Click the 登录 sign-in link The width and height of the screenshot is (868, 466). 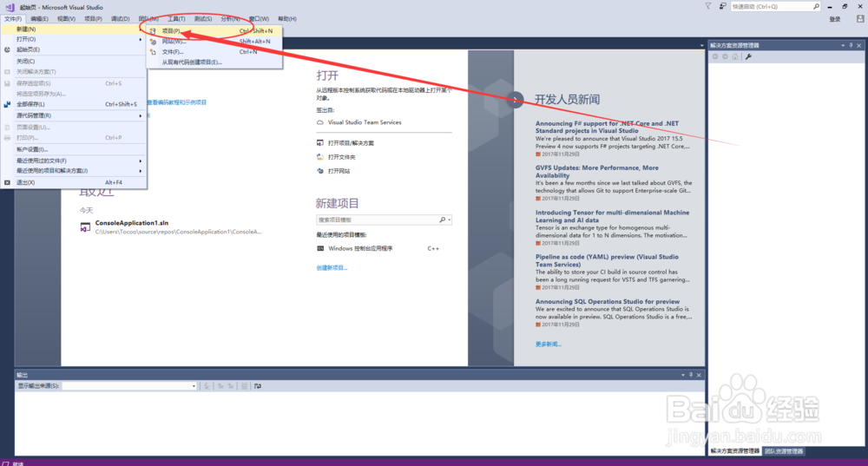coord(835,19)
